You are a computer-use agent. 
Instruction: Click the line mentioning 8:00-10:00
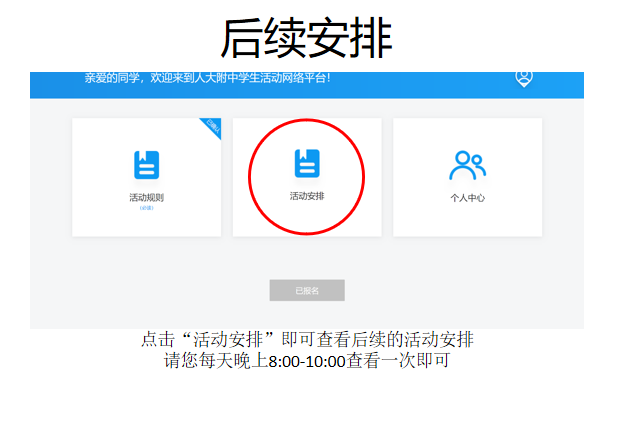click(307, 361)
